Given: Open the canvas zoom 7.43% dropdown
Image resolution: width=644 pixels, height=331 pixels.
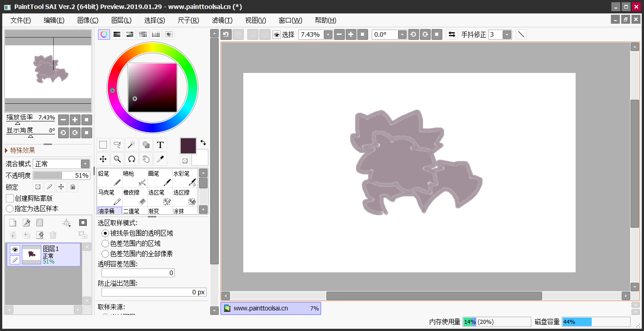Looking at the screenshot, I should [x=328, y=34].
